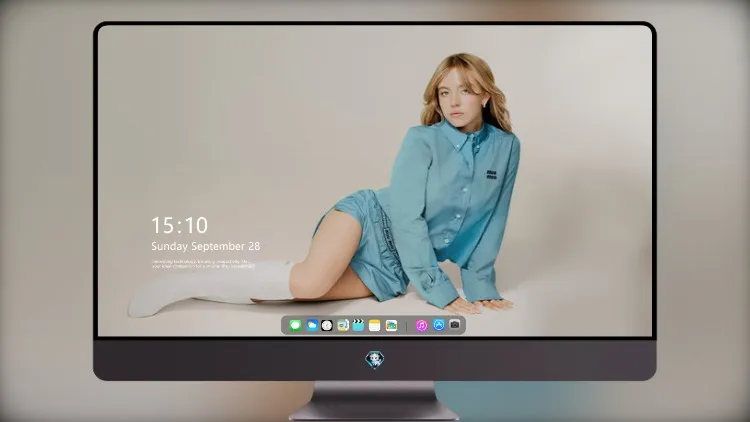Image resolution: width=750 pixels, height=422 pixels.
Task: Open the Camera app in the dock
Action: (x=455, y=324)
